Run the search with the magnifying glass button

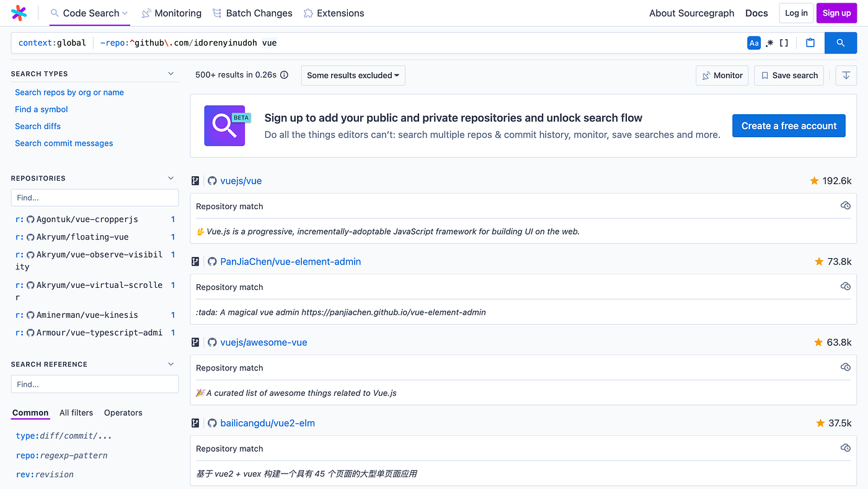(x=841, y=43)
